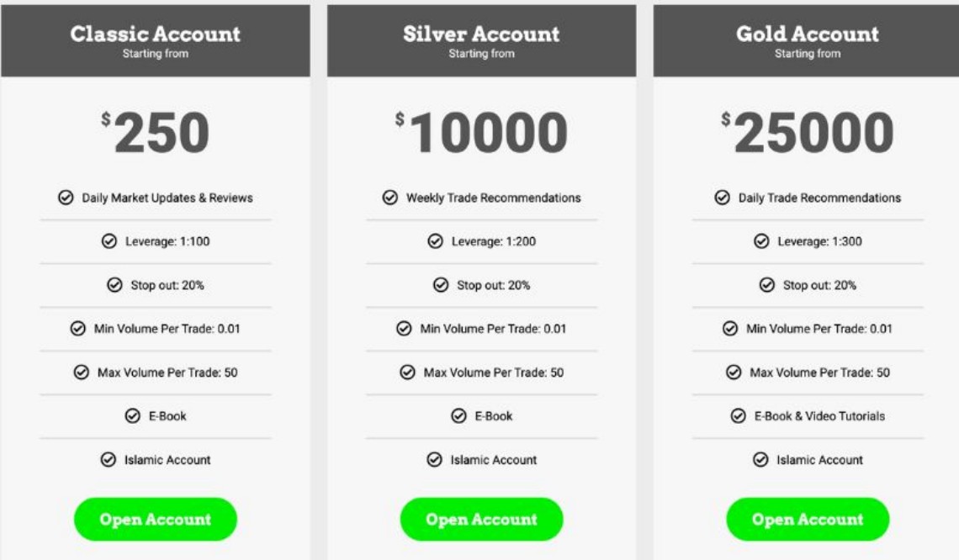The height and width of the screenshot is (560, 959).
Task: Click check icon beside Weekly Trade Recommendations
Action: coord(390,198)
